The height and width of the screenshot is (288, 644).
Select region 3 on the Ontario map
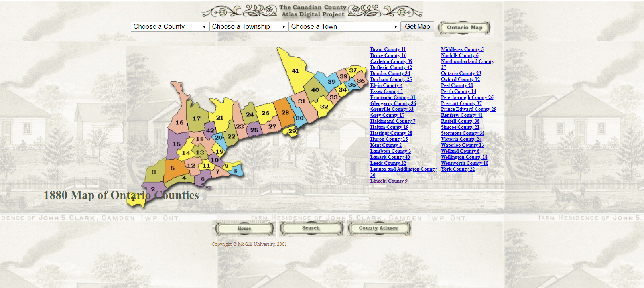[154, 172]
